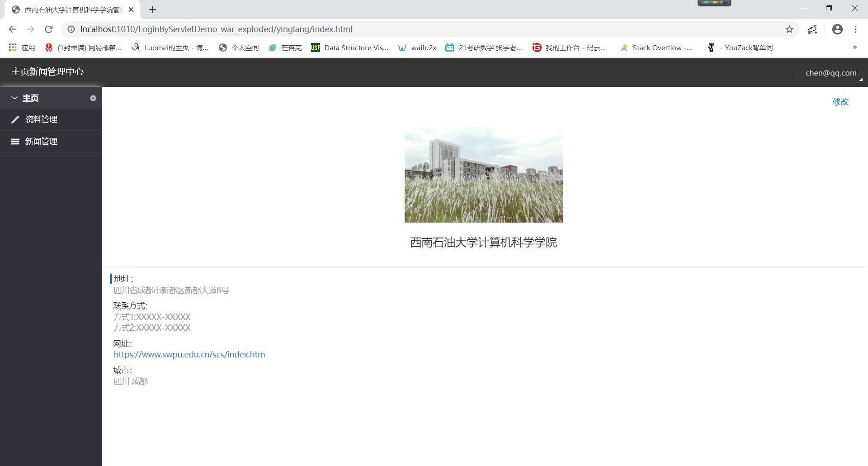868x466 pixels.
Task: Click the 网址: label
Action: click(123, 344)
